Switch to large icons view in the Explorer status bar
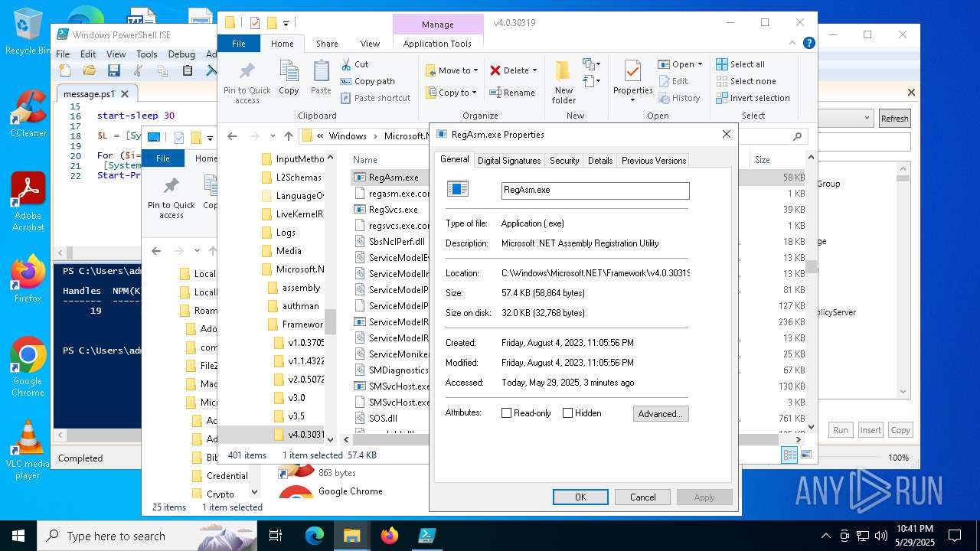This screenshot has height=551, width=980. 805,455
